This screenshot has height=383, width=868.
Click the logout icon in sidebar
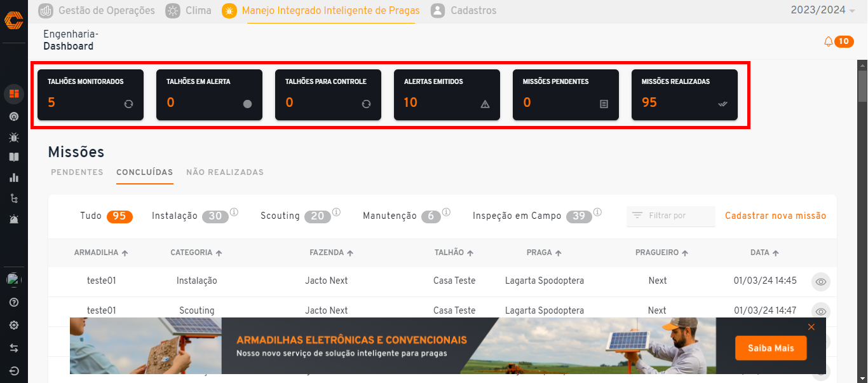[x=14, y=371]
